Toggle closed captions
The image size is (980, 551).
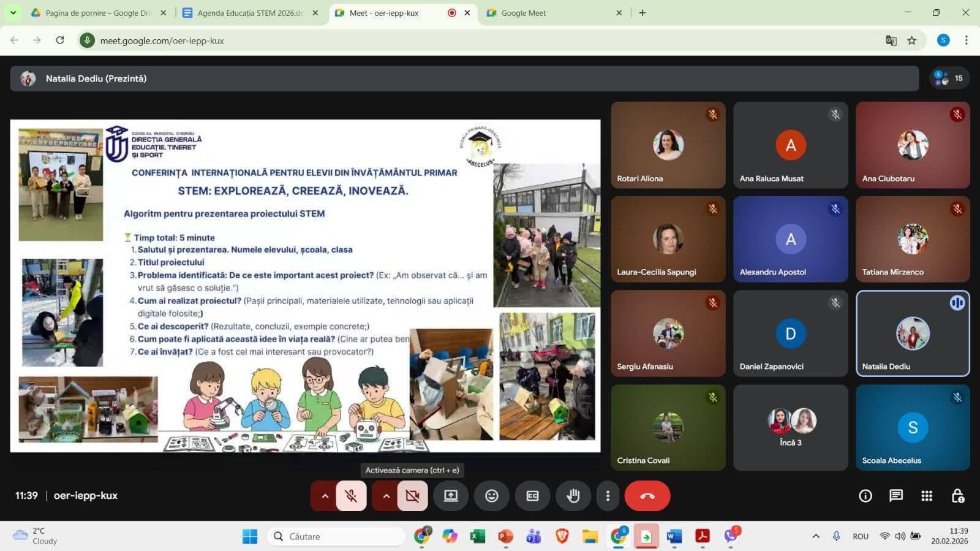pyautogui.click(x=532, y=496)
